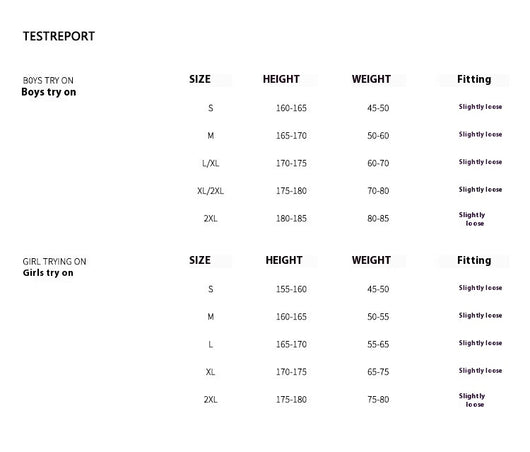The height and width of the screenshot is (452, 530).
Task: Select the 'Boys try on' heading
Action: click(49, 92)
